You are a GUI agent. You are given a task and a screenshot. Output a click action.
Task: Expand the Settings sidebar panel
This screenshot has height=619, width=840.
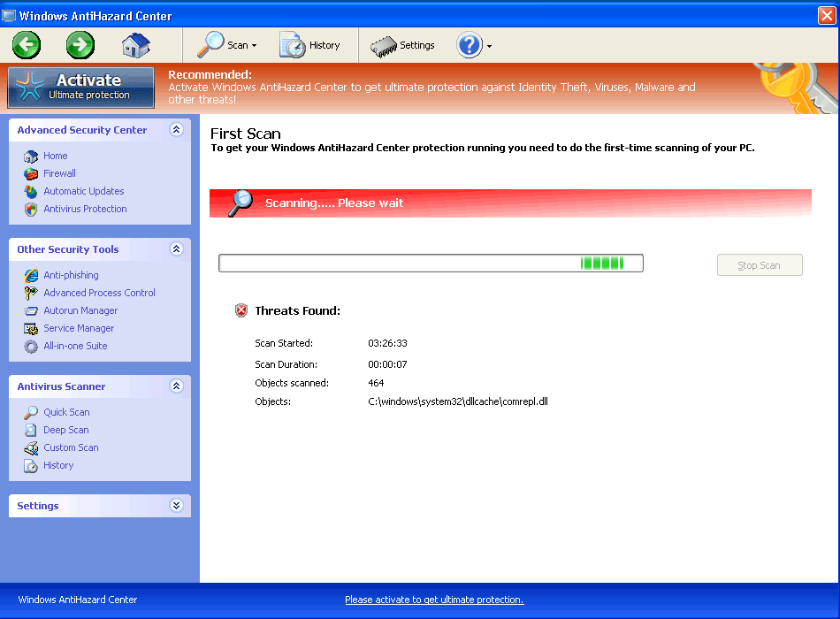tap(176, 506)
